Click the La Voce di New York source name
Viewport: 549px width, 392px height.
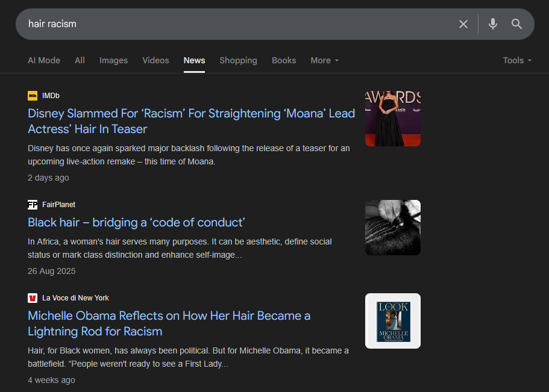(75, 298)
